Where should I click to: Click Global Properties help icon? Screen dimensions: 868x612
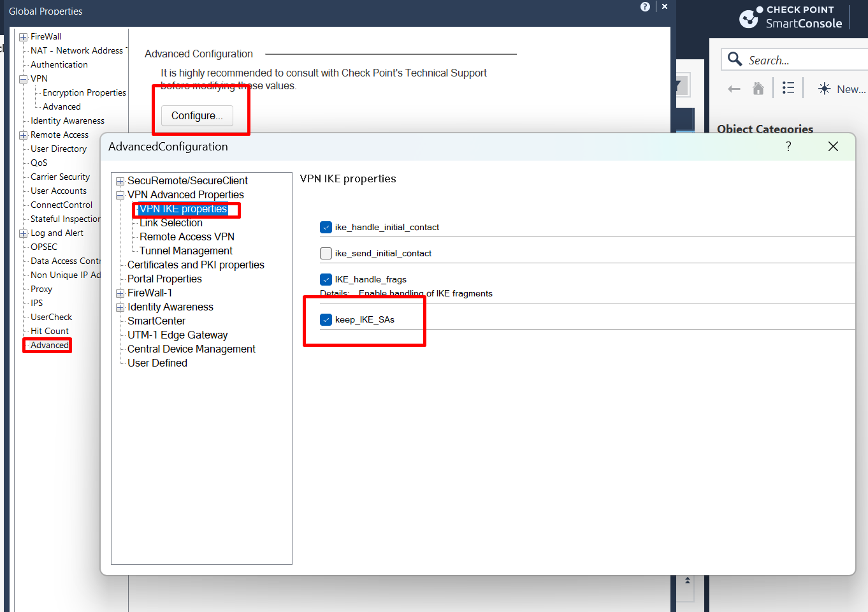(645, 7)
